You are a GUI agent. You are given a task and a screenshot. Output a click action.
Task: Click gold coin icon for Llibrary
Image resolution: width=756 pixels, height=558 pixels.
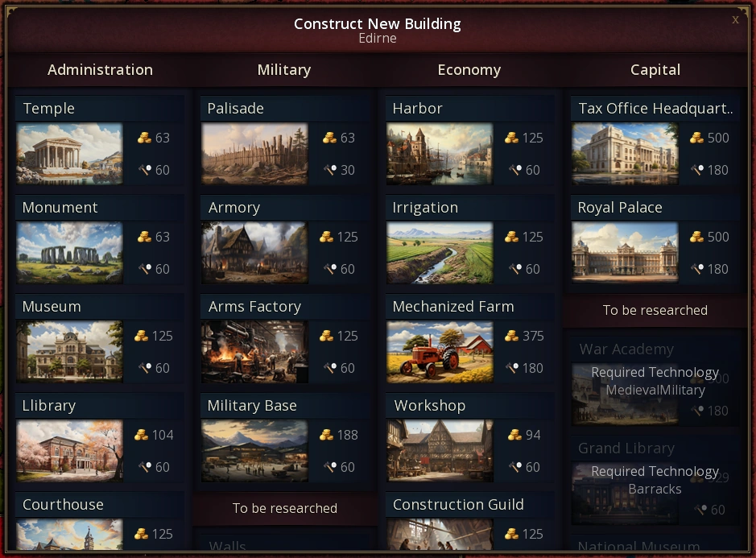tap(141, 435)
